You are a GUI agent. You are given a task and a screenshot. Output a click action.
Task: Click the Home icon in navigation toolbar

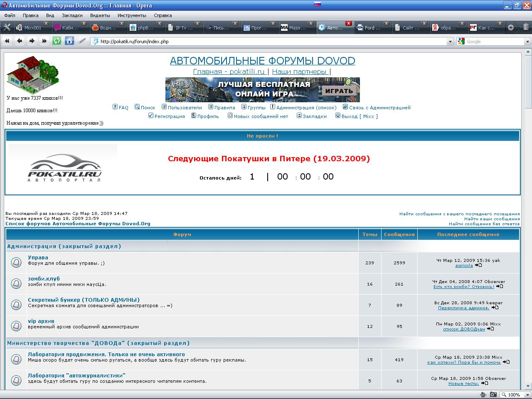[x=69, y=41]
